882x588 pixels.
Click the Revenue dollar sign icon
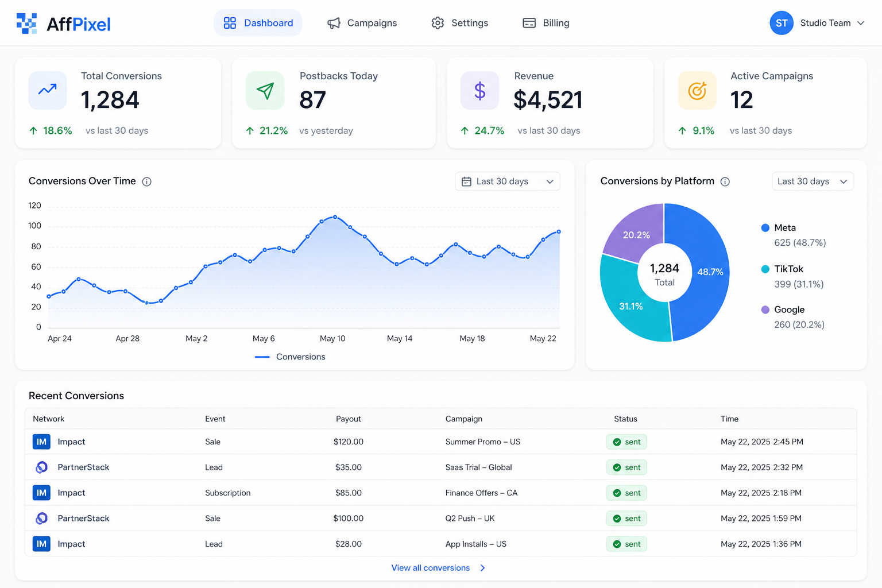(x=479, y=90)
